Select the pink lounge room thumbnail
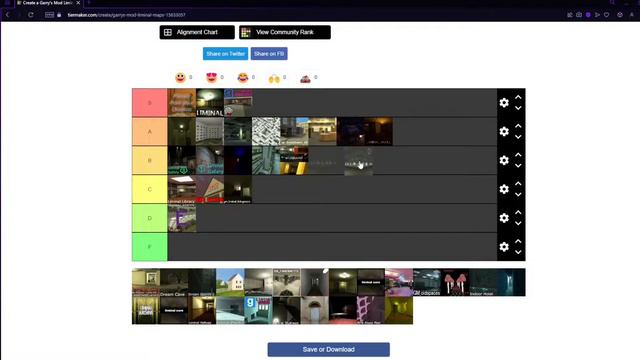640x360 pixels. 399,282
